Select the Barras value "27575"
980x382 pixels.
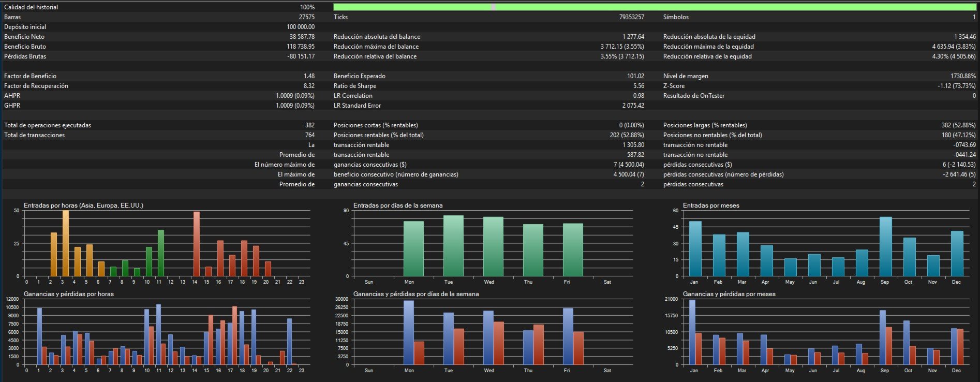pos(307,17)
